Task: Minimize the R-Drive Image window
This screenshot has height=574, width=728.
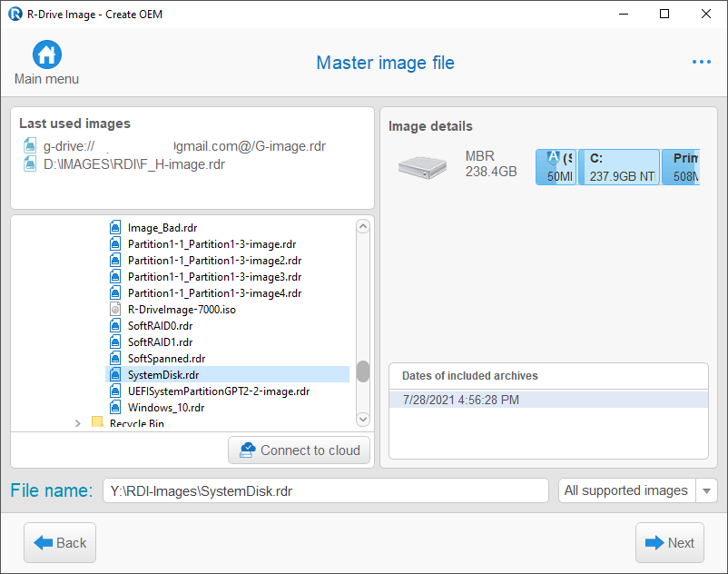Action: coord(624,14)
